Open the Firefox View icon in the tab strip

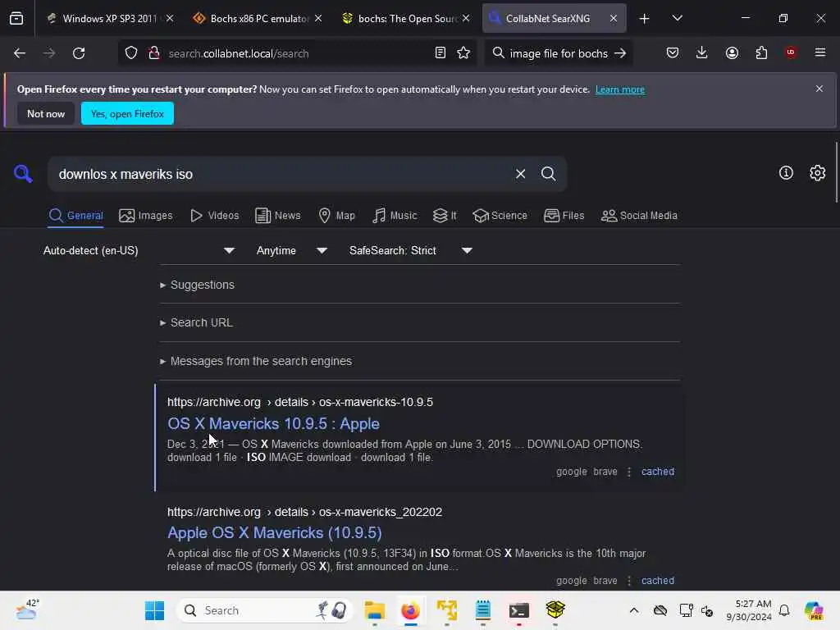(x=16, y=19)
